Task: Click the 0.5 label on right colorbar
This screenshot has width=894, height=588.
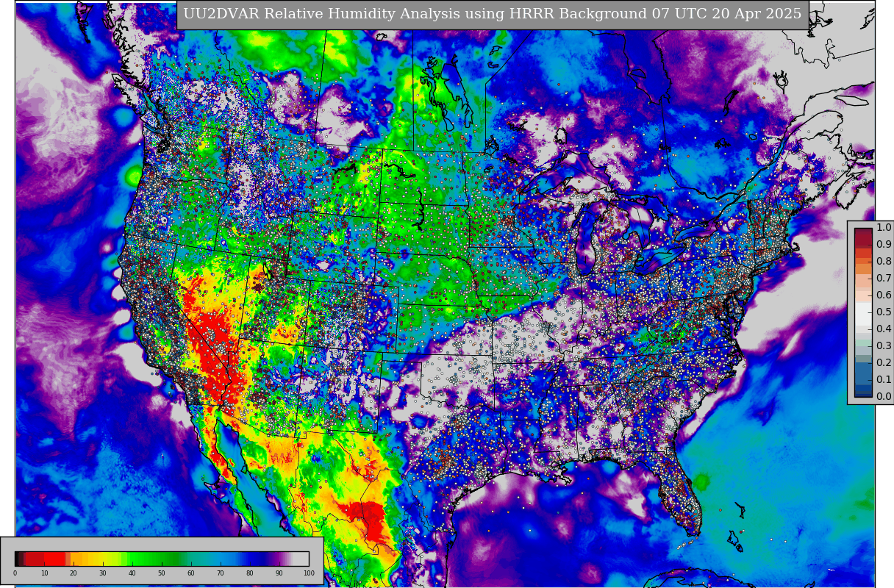Action: click(x=884, y=312)
